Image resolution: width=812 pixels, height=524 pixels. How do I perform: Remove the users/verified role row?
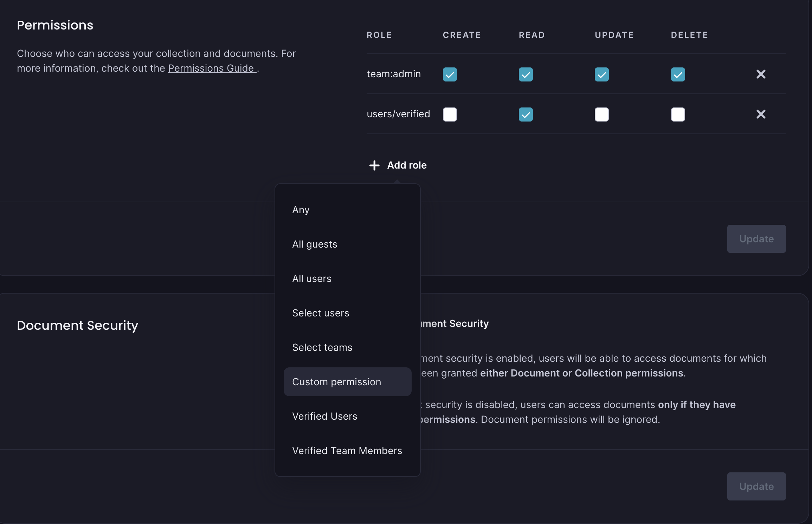click(761, 114)
